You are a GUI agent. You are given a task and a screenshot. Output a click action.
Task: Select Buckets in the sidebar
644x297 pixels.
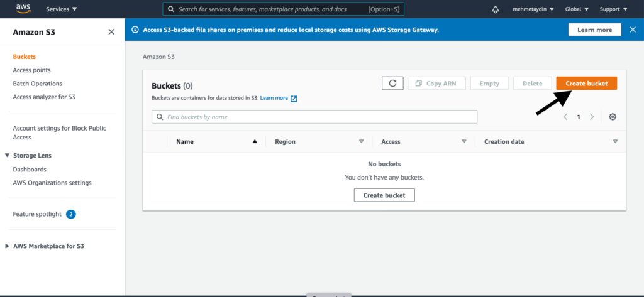click(25, 57)
